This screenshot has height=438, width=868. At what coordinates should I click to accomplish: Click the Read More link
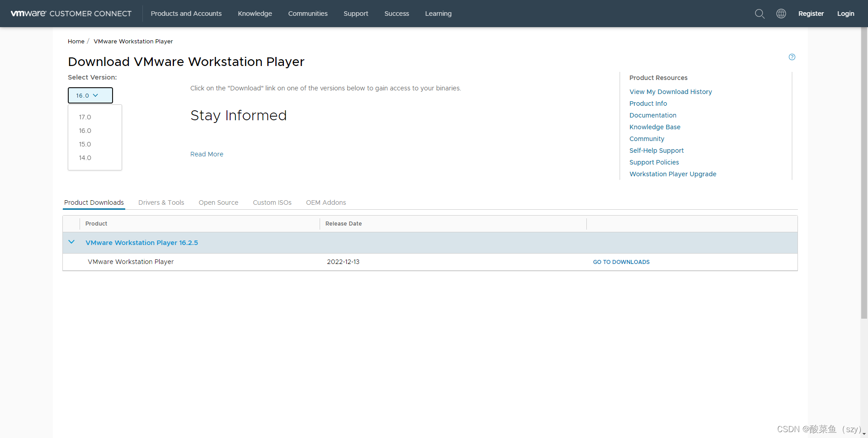[207, 154]
